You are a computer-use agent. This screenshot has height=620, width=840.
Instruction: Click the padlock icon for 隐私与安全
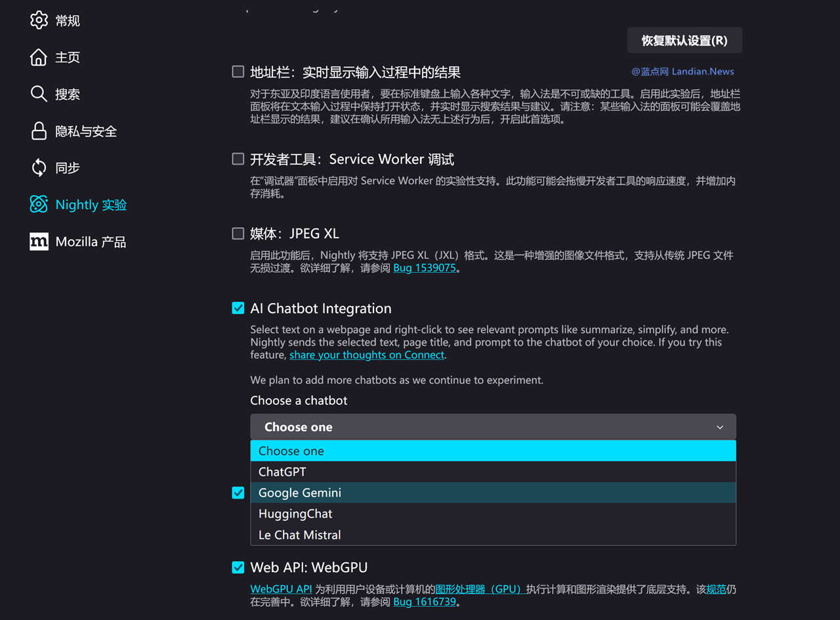39,131
